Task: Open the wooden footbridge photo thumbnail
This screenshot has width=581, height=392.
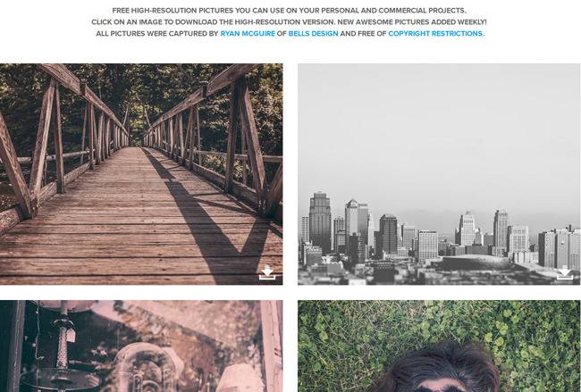Action: click(141, 174)
